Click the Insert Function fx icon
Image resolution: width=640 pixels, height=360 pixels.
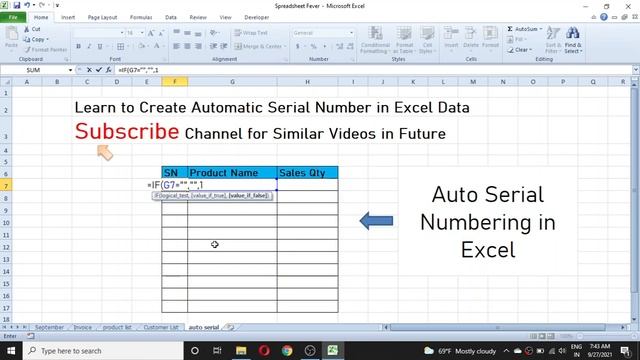tap(109, 70)
